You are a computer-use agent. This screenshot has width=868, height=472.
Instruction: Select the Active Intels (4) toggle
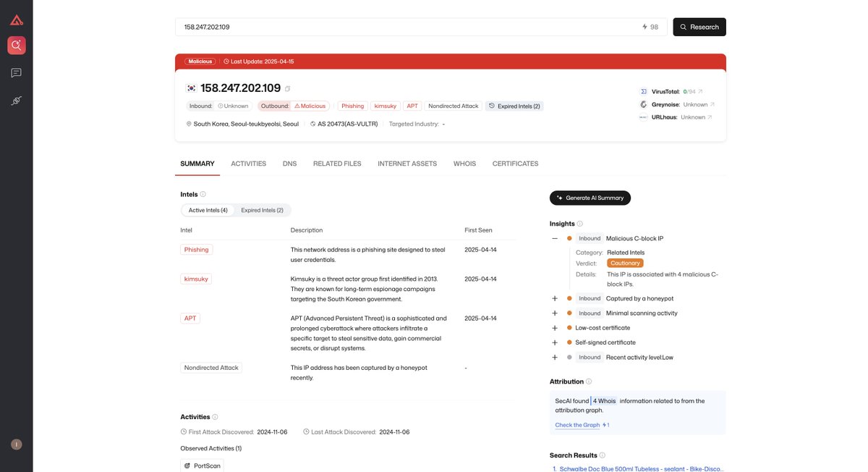(208, 210)
